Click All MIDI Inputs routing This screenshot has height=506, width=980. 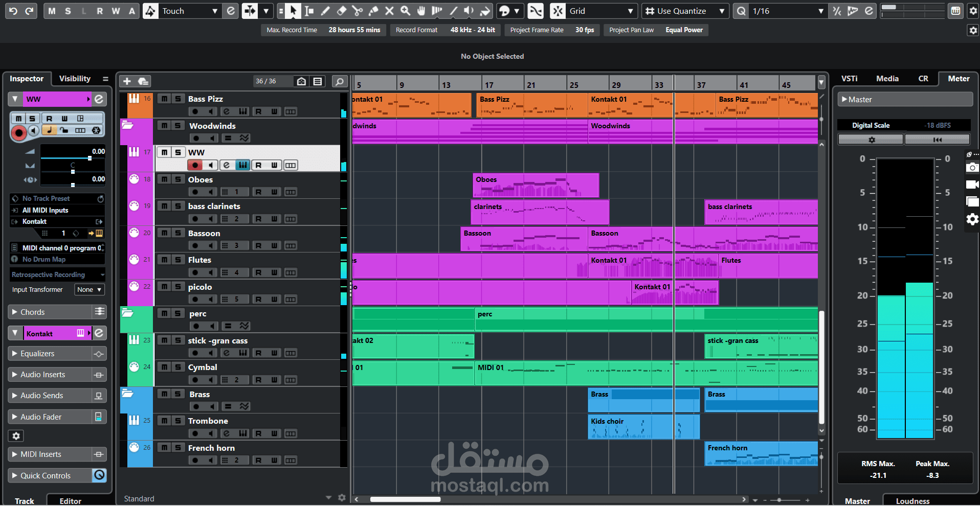pyautogui.click(x=57, y=210)
